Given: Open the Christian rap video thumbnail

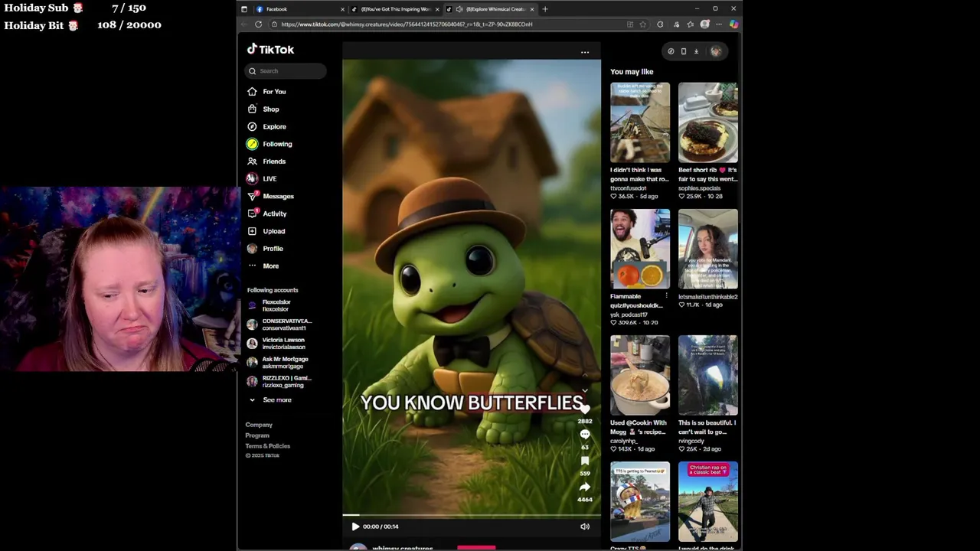Looking at the screenshot, I should point(708,501).
